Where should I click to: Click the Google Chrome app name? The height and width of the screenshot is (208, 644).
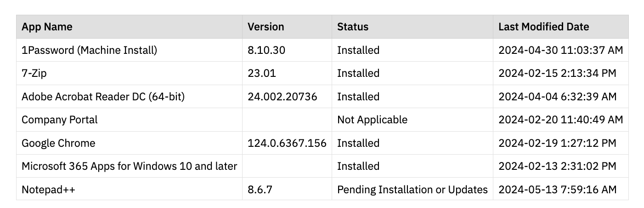(58, 143)
